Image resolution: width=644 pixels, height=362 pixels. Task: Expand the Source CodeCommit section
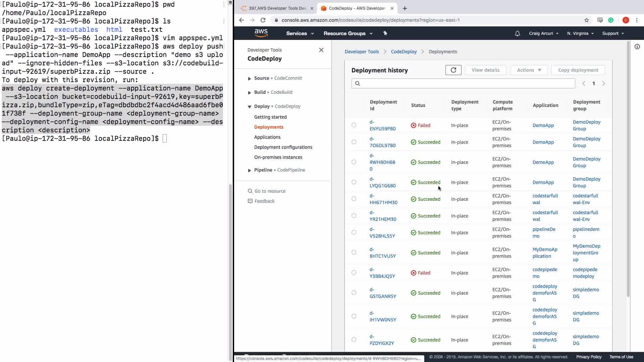click(x=249, y=78)
